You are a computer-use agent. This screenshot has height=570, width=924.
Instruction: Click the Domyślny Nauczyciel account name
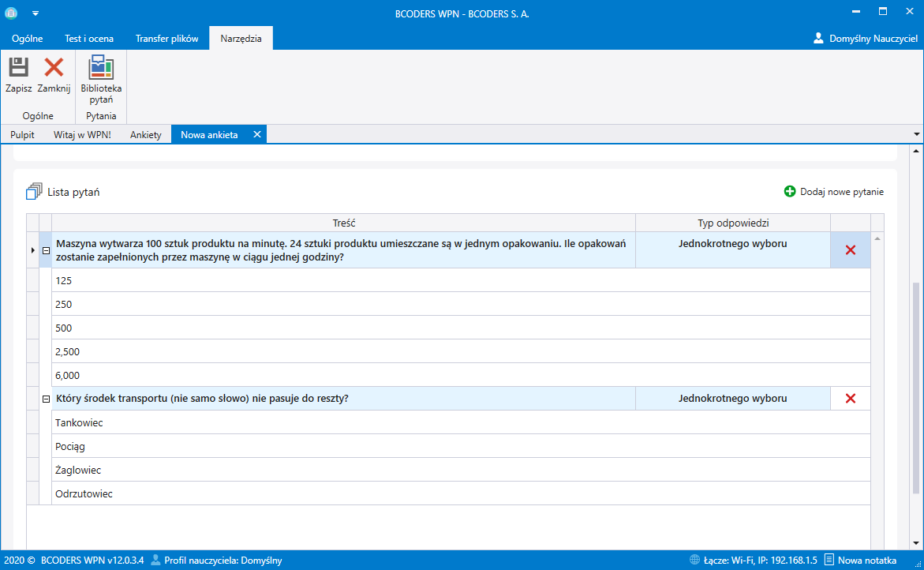pos(873,39)
